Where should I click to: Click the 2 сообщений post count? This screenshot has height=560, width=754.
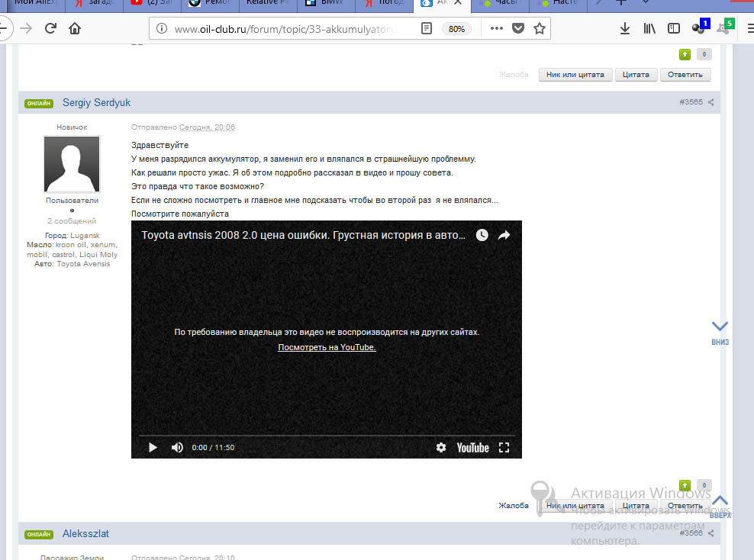click(72, 221)
